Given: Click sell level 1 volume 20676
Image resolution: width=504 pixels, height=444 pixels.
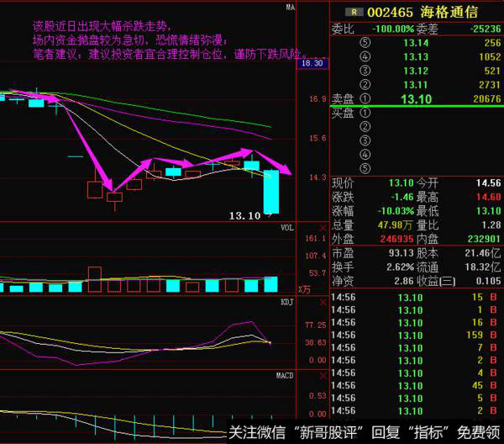Looking at the screenshot, I should click(487, 98).
